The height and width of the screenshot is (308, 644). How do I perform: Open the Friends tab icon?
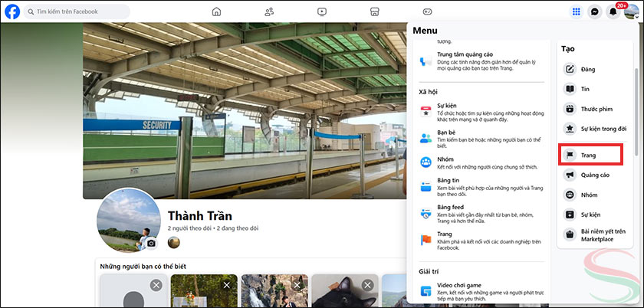[269, 12]
